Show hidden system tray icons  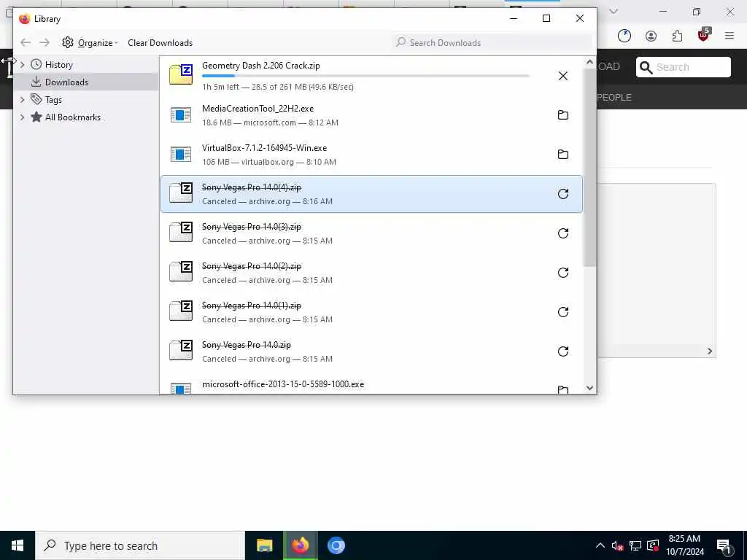click(600, 545)
